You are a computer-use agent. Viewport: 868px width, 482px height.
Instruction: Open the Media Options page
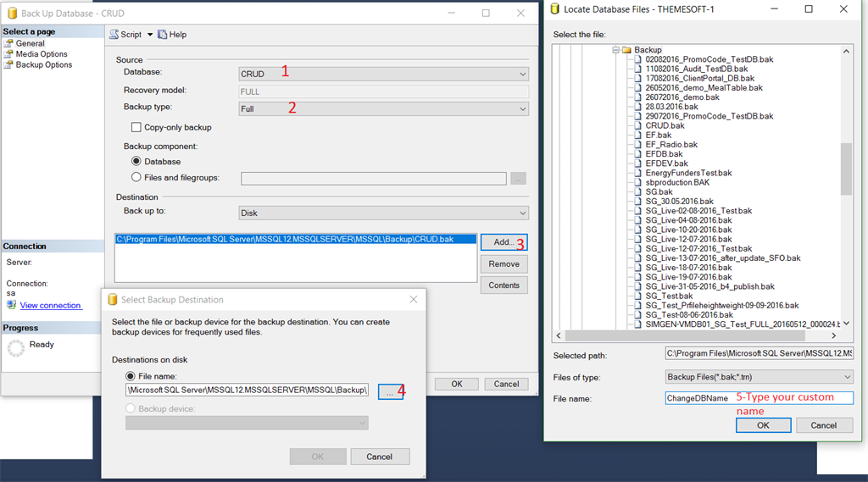pos(42,53)
